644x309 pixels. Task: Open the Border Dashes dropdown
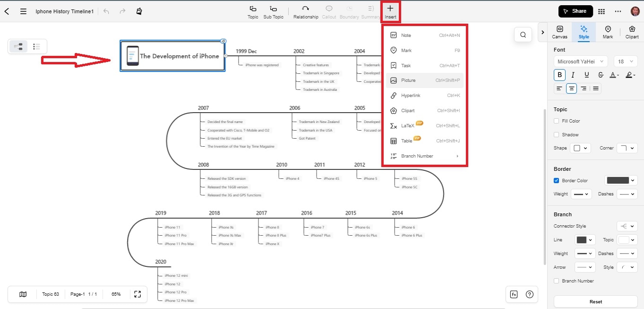[627, 194]
